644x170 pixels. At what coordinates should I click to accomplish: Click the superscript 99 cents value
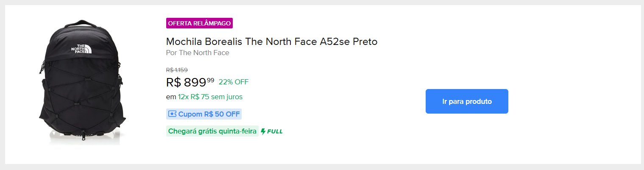click(211, 80)
